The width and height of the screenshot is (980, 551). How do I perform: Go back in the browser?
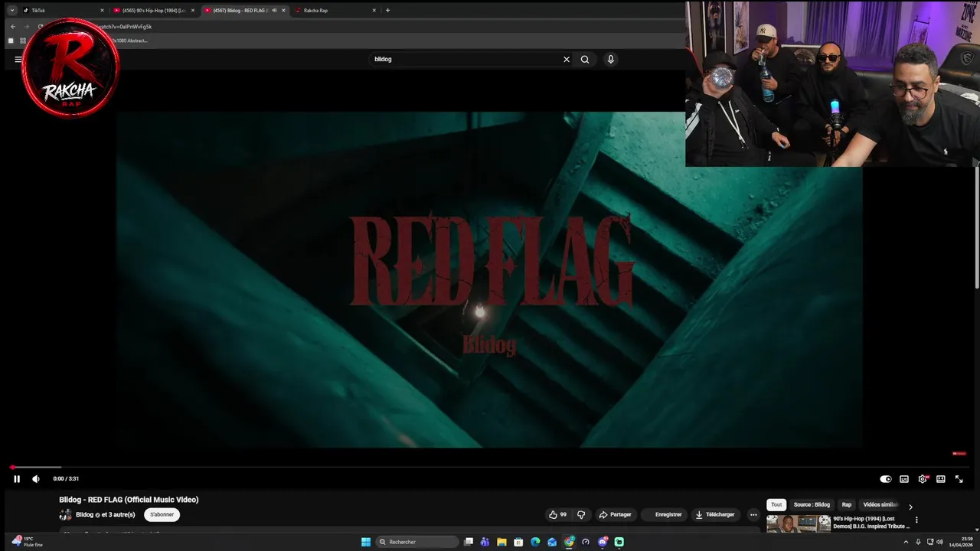(12, 27)
